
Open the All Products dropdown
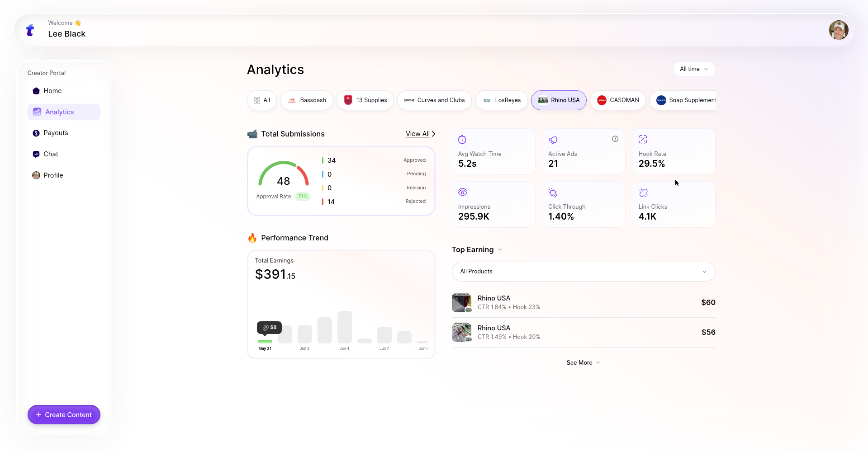coord(583,272)
